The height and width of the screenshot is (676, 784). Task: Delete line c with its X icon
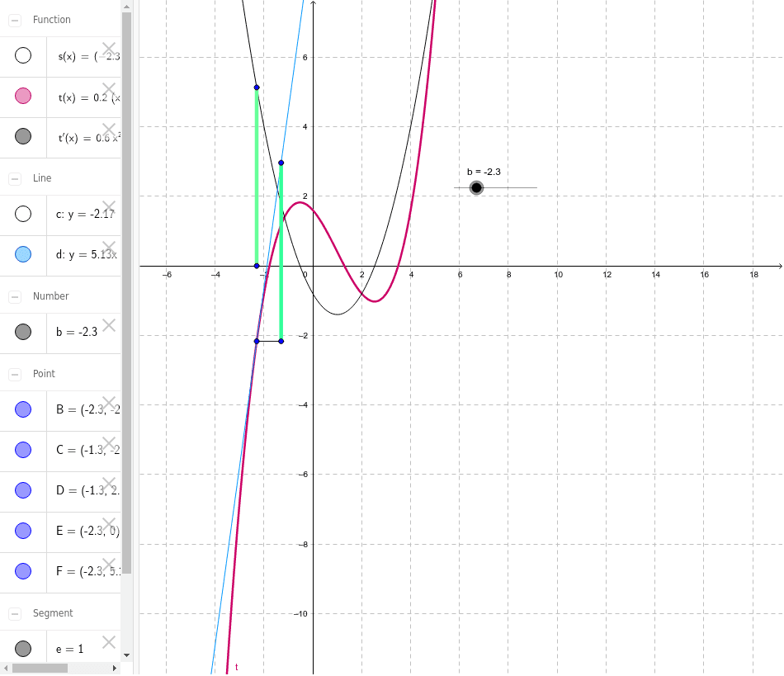(109, 207)
